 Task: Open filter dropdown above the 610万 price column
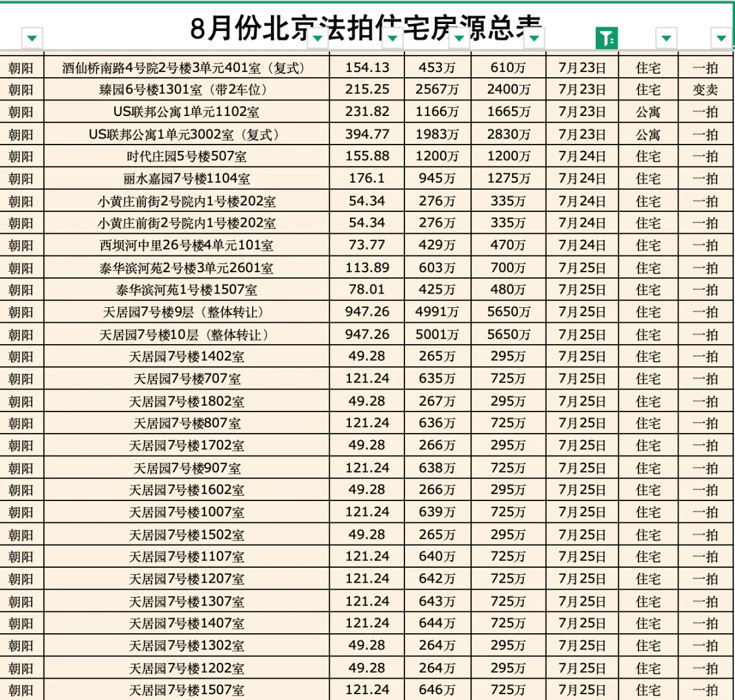coord(534,38)
